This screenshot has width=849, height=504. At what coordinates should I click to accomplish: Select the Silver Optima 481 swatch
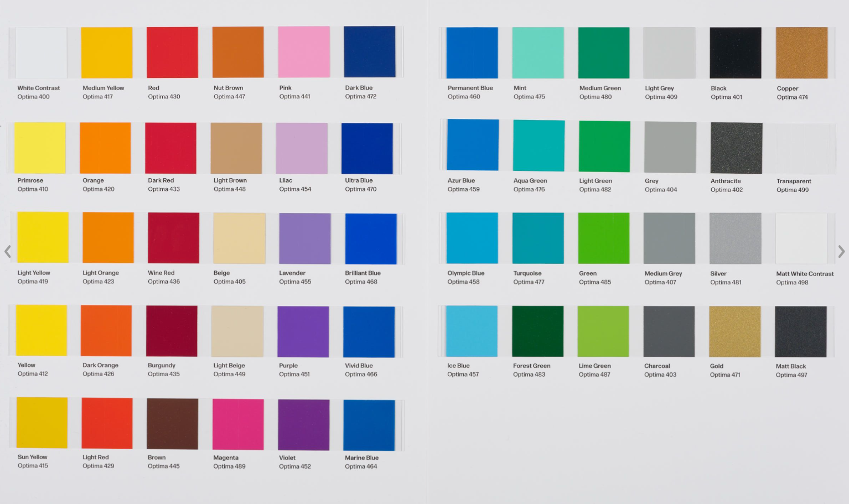pos(736,238)
